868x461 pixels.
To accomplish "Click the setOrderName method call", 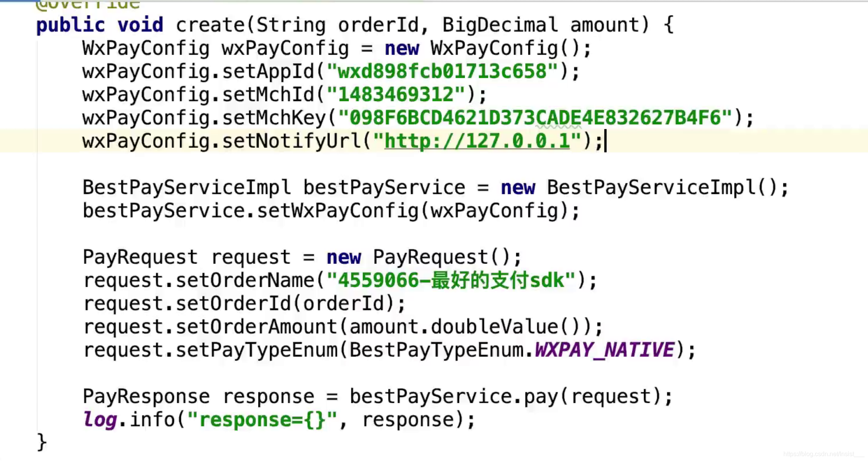I will point(245,281).
